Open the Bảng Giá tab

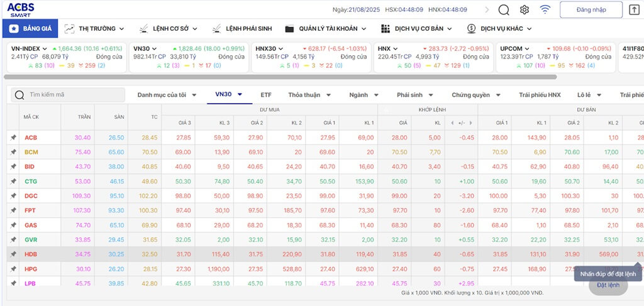click(31, 28)
